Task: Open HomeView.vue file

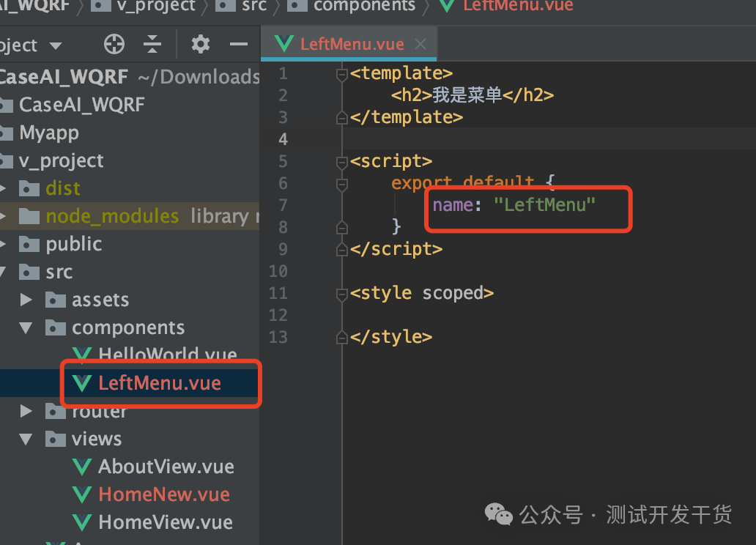Action: 166,523
